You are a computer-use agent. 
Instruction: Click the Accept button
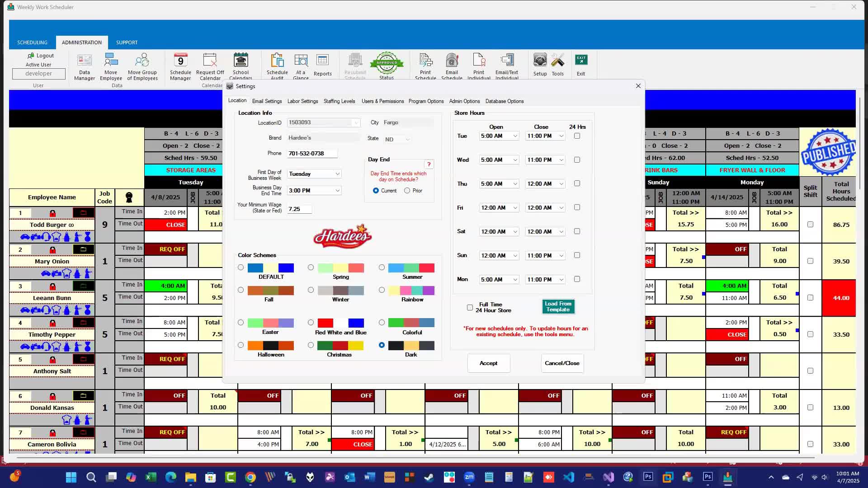point(488,363)
